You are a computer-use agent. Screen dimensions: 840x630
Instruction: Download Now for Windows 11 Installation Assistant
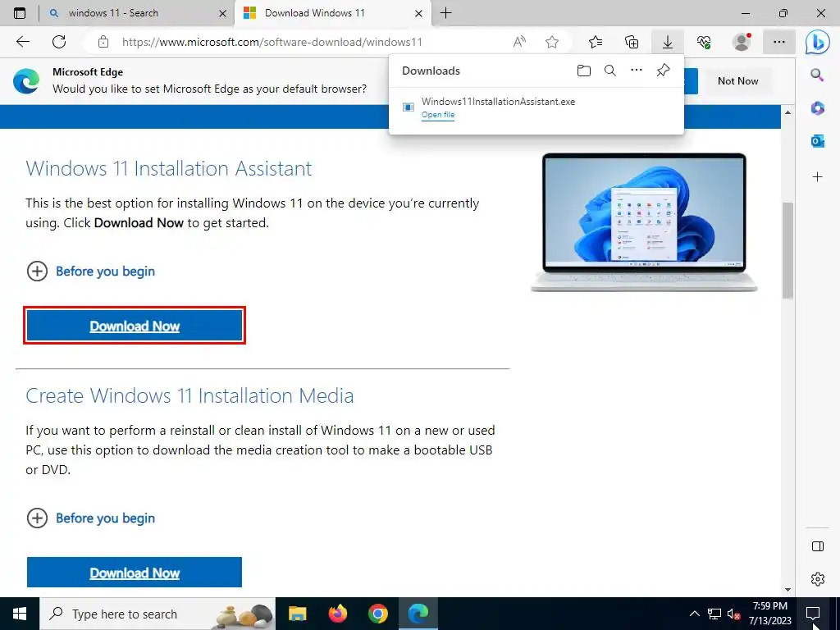[x=135, y=326]
